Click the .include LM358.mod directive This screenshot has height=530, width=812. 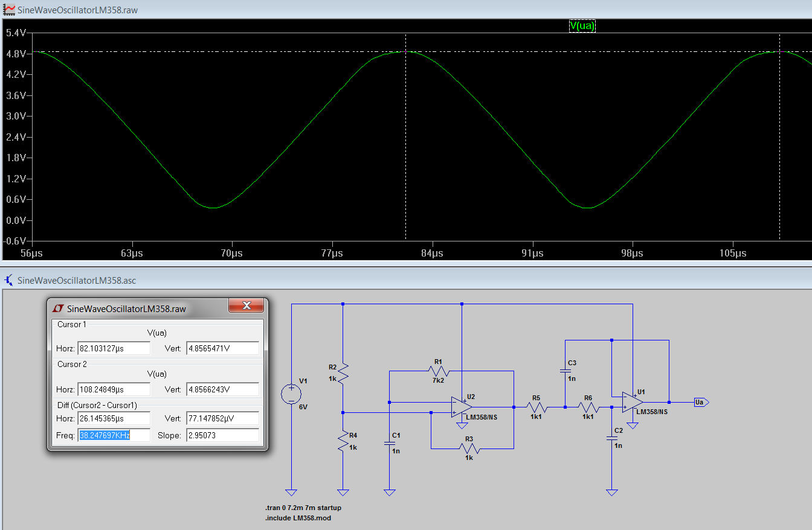(298, 518)
